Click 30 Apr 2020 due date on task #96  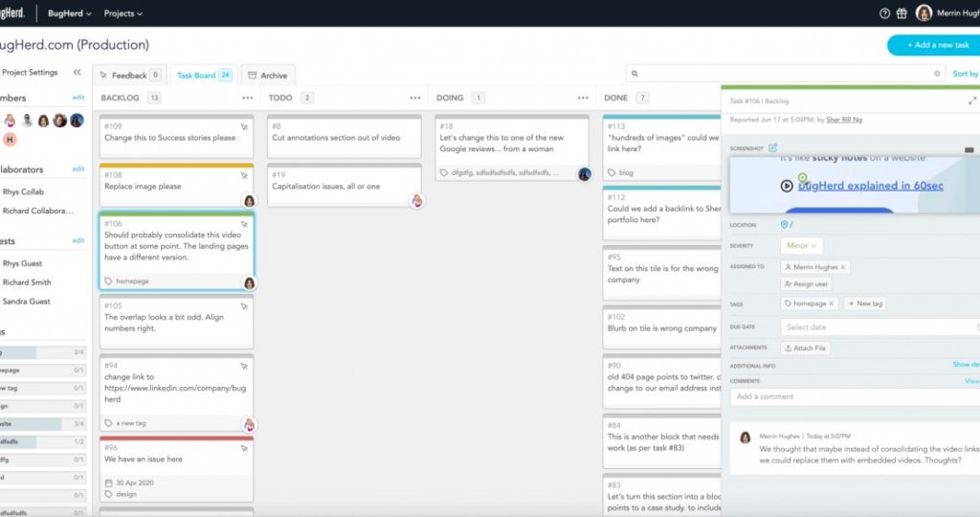click(129, 483)
